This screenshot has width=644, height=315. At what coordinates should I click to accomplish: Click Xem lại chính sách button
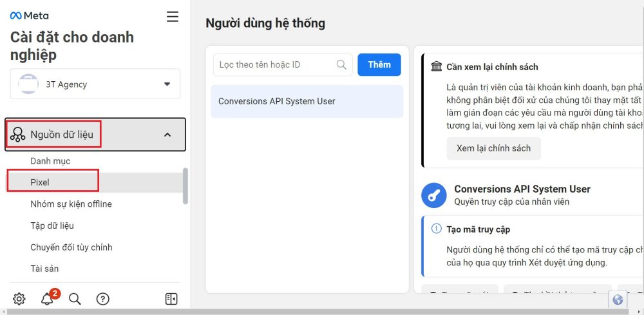(x=494, y=148)
